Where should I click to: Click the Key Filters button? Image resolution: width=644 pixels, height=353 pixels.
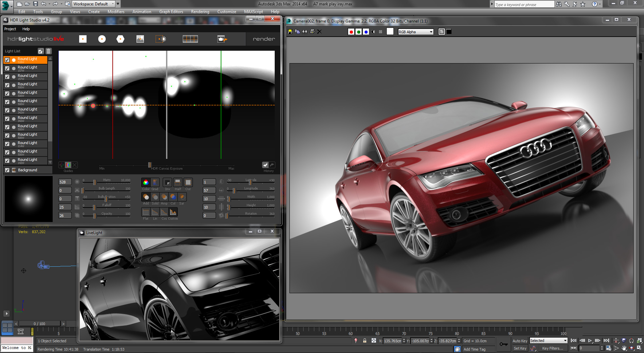click(x=552, y=348)
